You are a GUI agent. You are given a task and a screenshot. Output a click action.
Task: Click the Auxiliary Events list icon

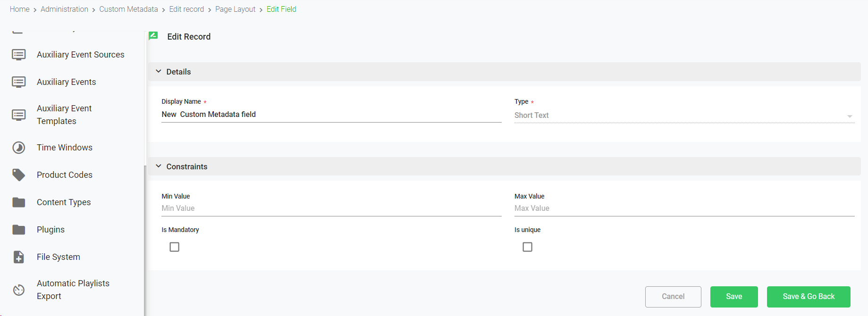point(19,82)
